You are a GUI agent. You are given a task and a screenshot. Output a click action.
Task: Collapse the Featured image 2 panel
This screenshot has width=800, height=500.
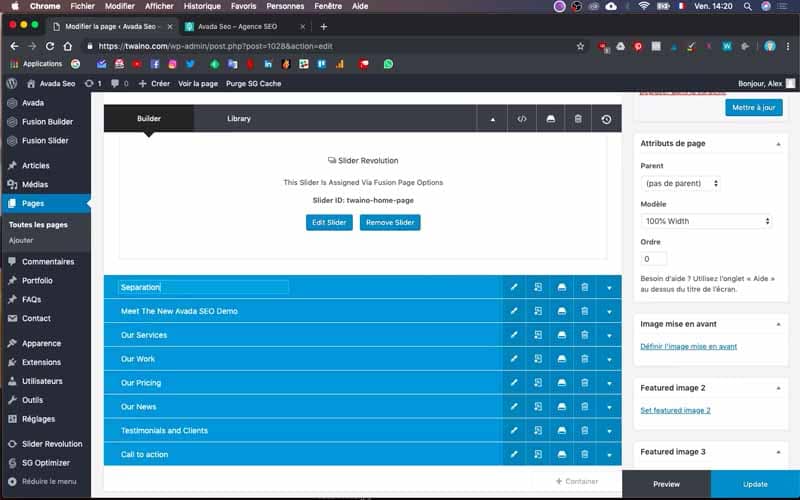pos(778,388)
